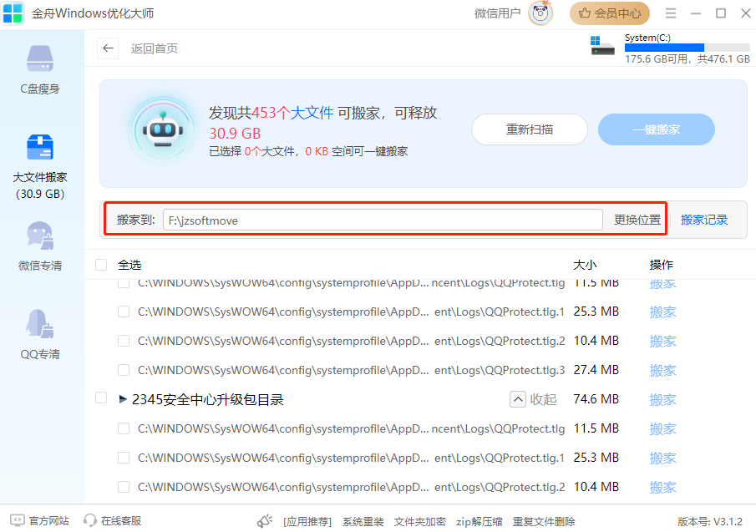Click 搬家 for the first 25.3 MB row
The width and height of the screenshot is (756, 532).
(x=662, y=312)
